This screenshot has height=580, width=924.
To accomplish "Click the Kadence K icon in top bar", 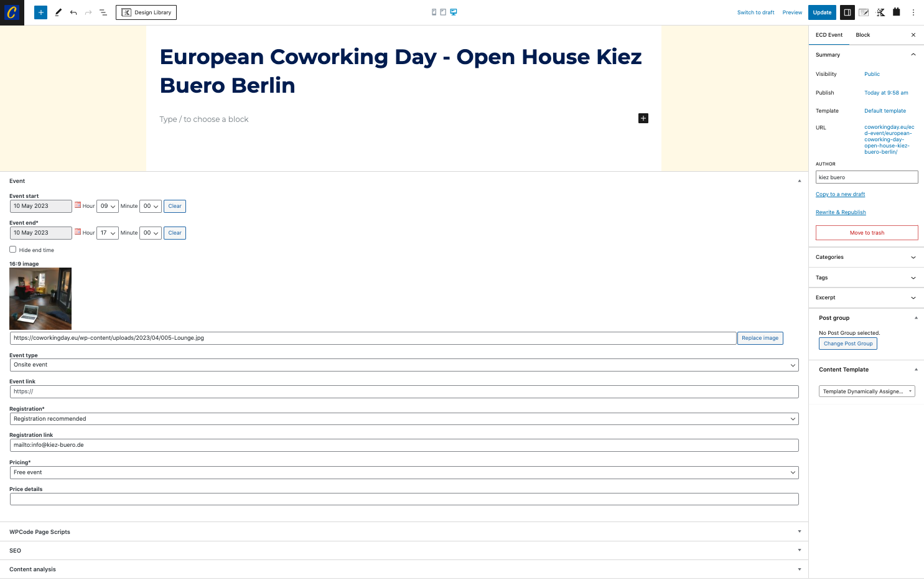I will pos(880,12).
